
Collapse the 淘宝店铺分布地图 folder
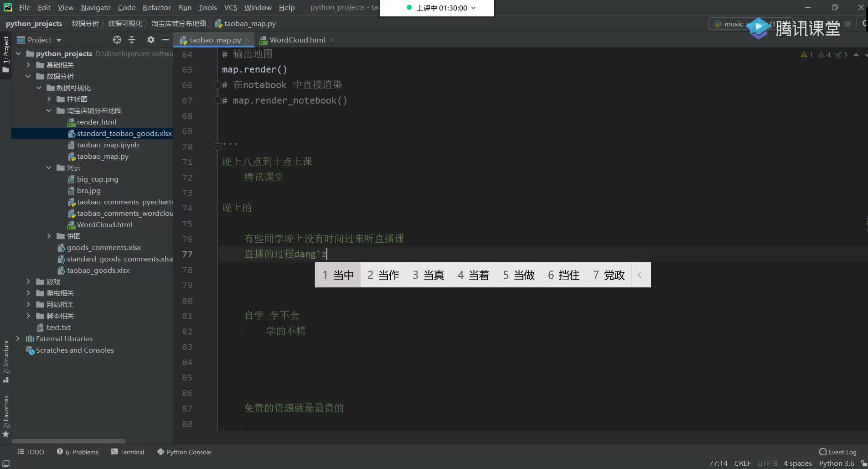click(x=49, y=110)
